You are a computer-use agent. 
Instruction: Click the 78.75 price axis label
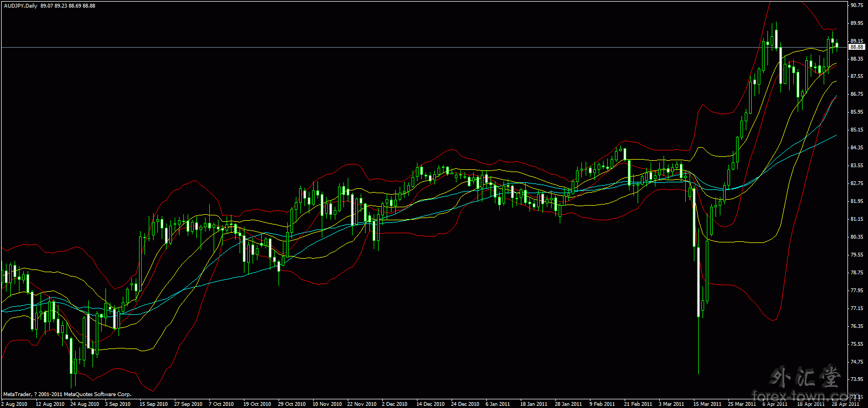tap(857, 273)
